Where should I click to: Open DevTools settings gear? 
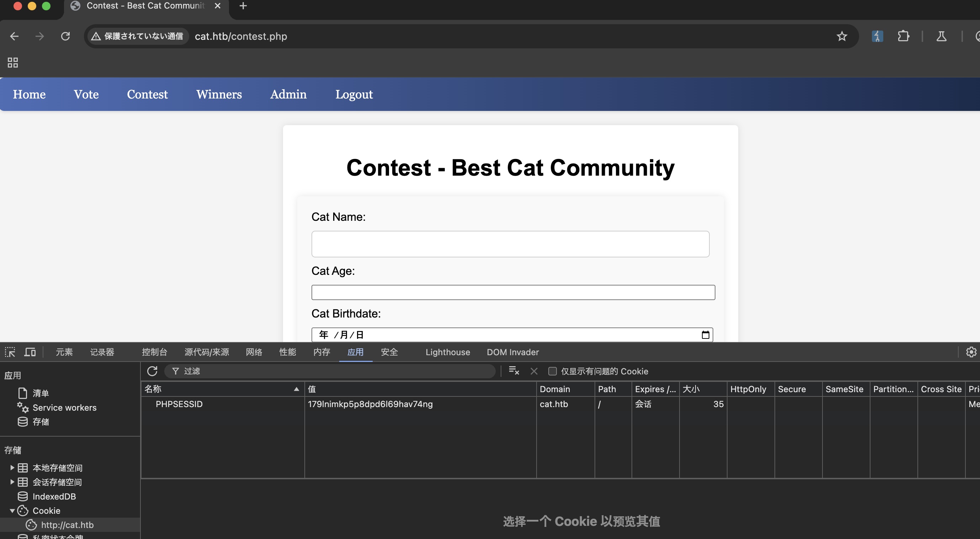(x=971, y=352)
